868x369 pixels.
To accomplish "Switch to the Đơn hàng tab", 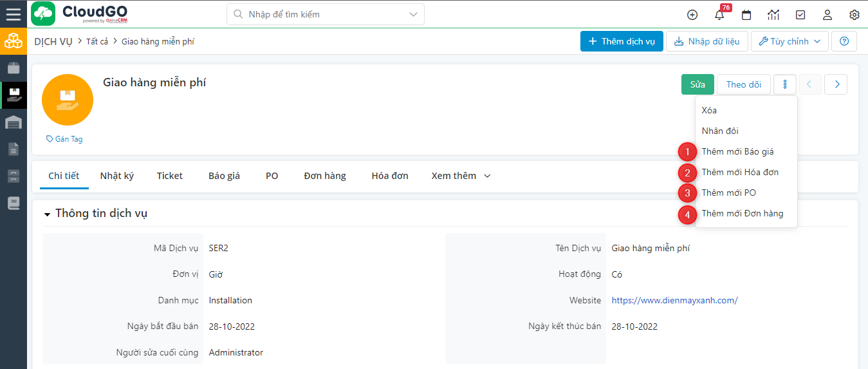I will tap(325, 176).
